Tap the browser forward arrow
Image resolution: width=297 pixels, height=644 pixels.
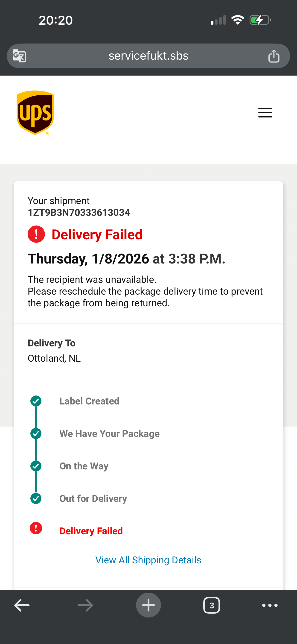(x=85, y=605)
